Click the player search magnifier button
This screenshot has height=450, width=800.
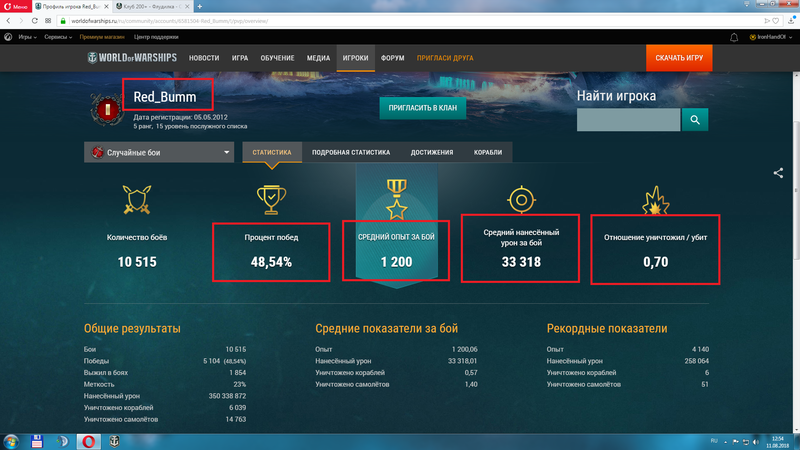(695, 120)
